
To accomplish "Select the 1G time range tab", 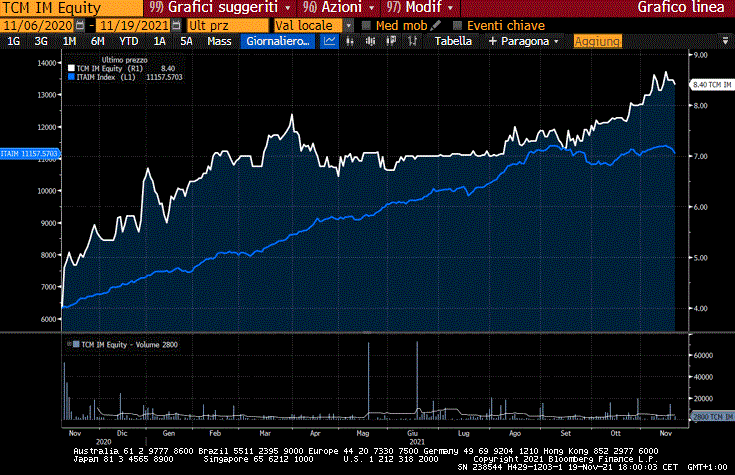I will 14,41.
